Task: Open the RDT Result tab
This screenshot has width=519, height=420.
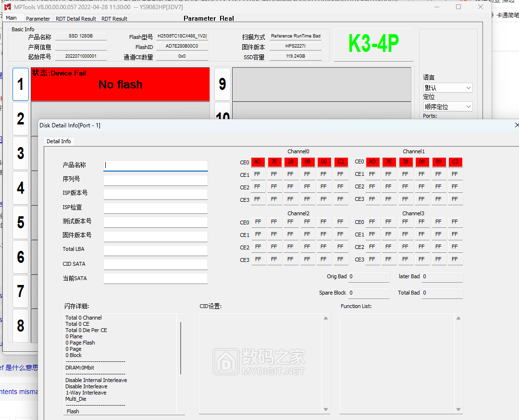Action: pyautogui.click(x=114, y=19)
